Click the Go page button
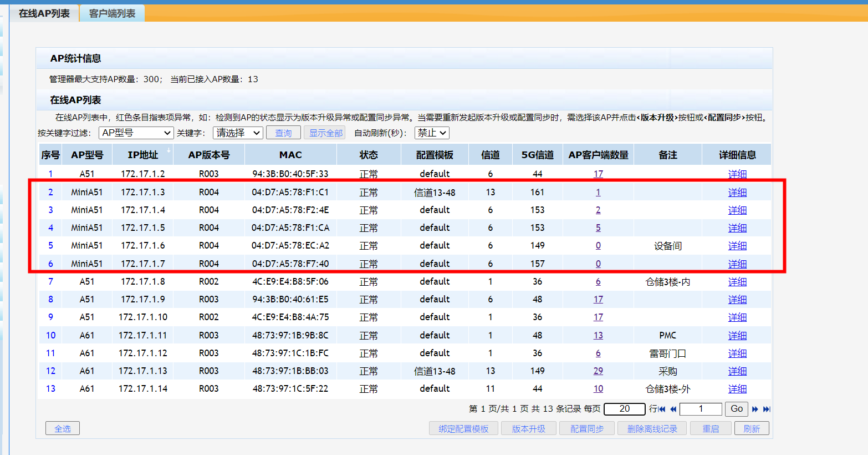The width and height of the screenshot is (868, 455). (x=736, y=409)
